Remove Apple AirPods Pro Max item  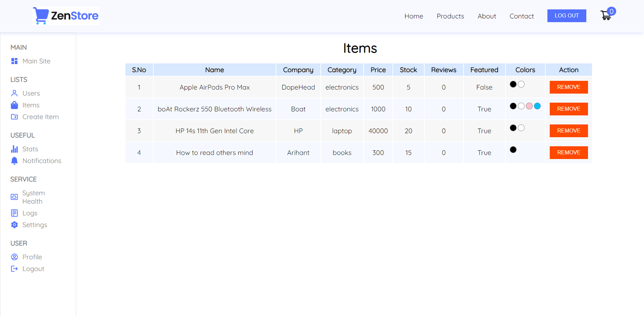[569, 87]
